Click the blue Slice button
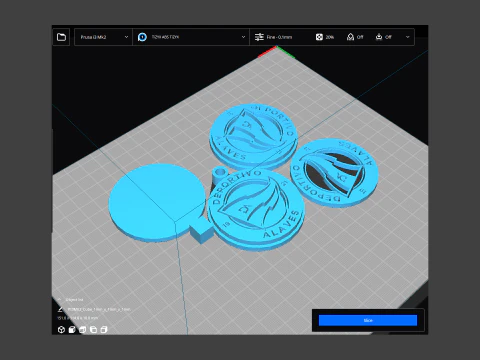The width and height of the screenshot is (480, 360). click(368, 320)
